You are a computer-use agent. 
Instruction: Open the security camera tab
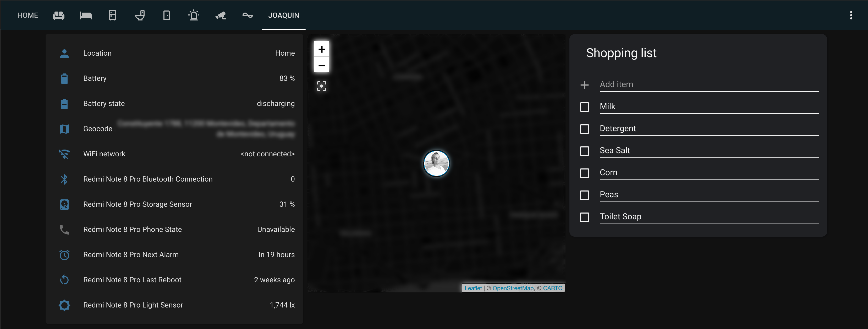[221, 15]
